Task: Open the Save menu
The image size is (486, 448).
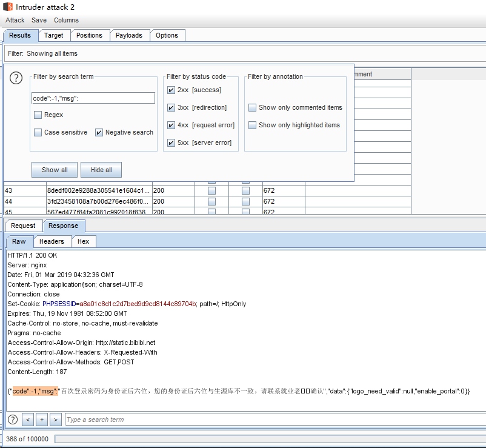Action: coord(39,20)
